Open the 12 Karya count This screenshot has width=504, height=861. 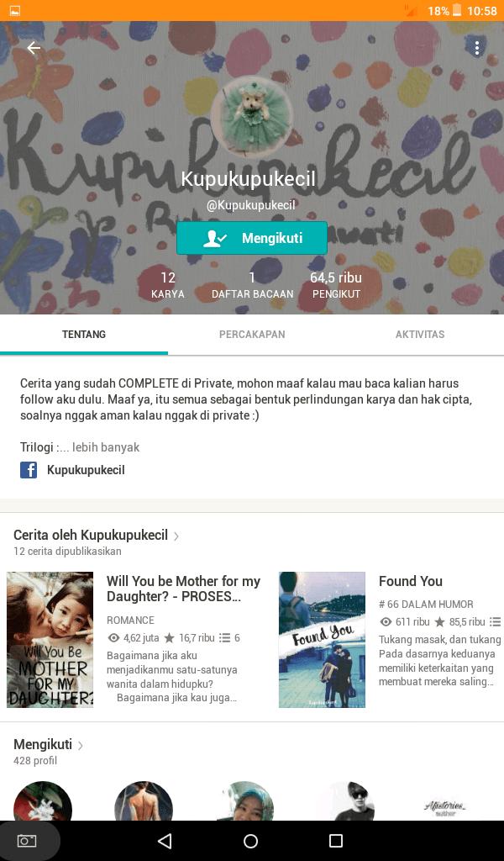pyautogui.click(x=168, y=285)
